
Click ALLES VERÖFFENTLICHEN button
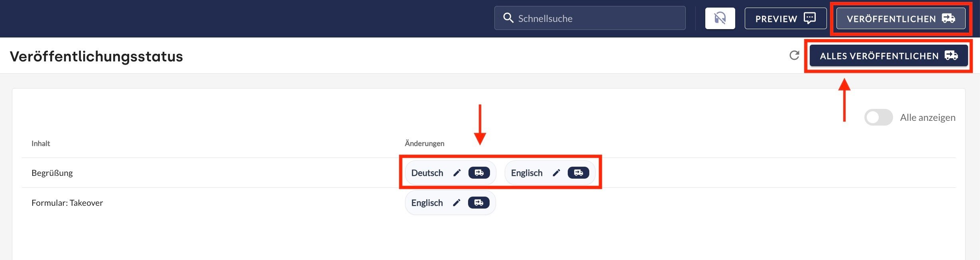(x=888, y=56)
